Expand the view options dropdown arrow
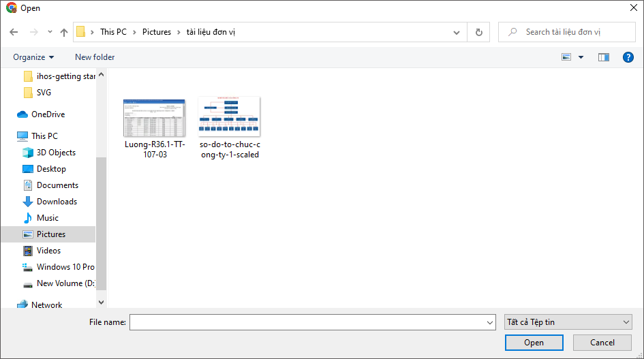The image size is (644, 359). tap(581, 57)
